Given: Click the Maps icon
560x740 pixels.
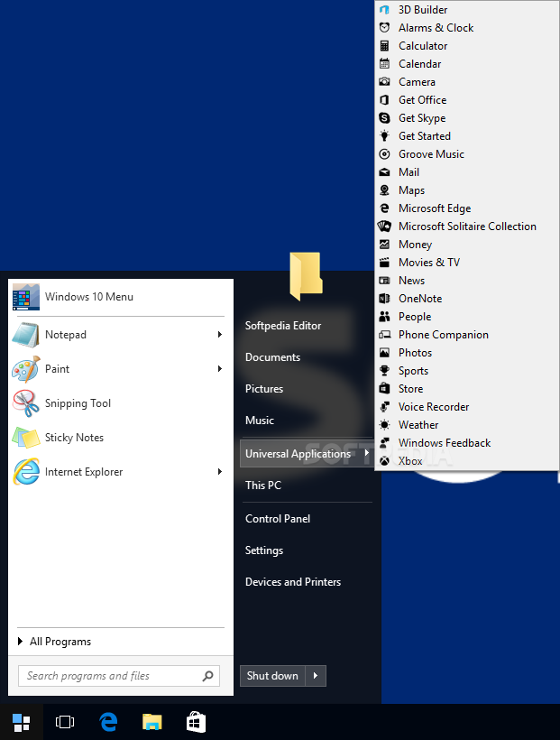Looking at the screenshot, I should click(x=384, y=190).
